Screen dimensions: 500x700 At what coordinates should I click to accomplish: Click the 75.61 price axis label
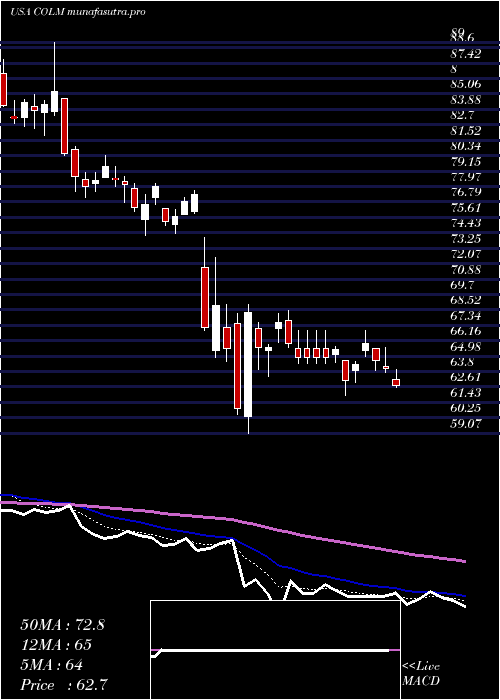[x=466, y=208]
